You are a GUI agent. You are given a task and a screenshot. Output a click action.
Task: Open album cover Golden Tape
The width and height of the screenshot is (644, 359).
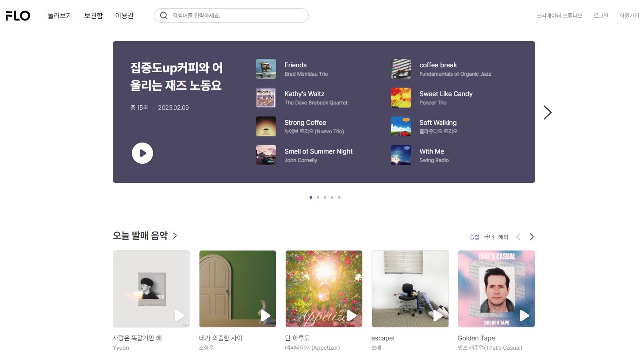point(496,289)
